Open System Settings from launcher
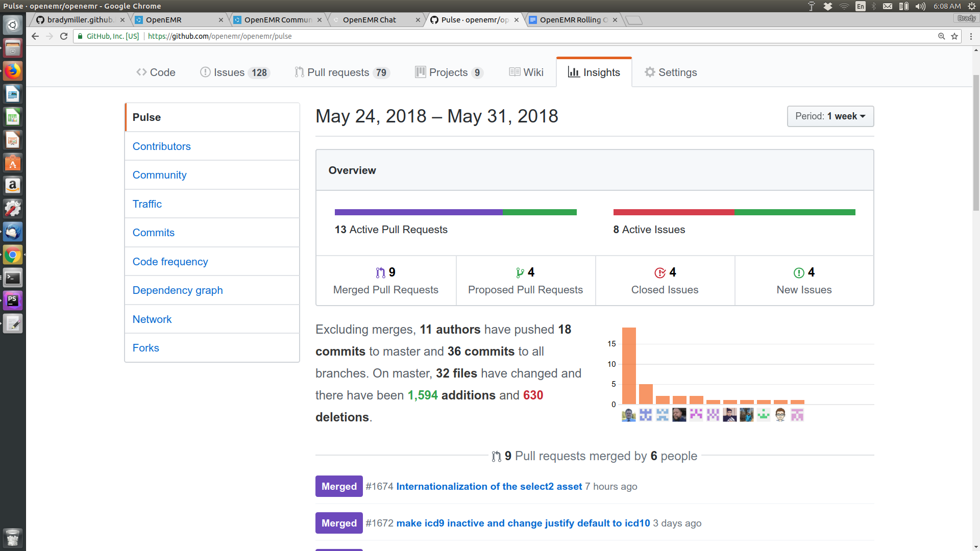This screenshot has height=551, width=980. point(13,209)
